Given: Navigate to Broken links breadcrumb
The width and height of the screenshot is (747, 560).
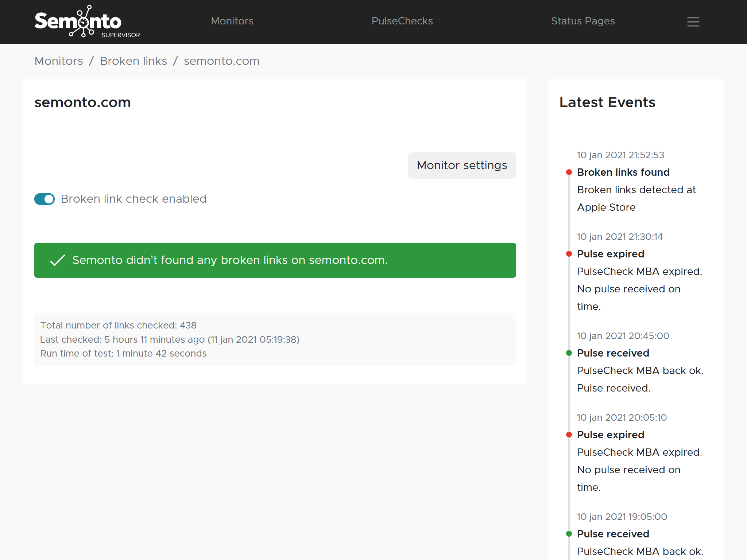Looking at the screenshot, I should 133,61.
